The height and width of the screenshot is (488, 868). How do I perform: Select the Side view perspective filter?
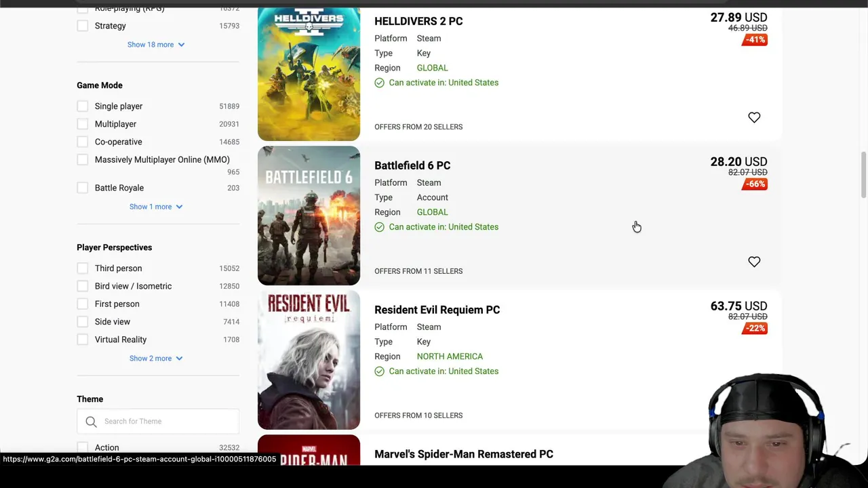[x=83, y=322]
